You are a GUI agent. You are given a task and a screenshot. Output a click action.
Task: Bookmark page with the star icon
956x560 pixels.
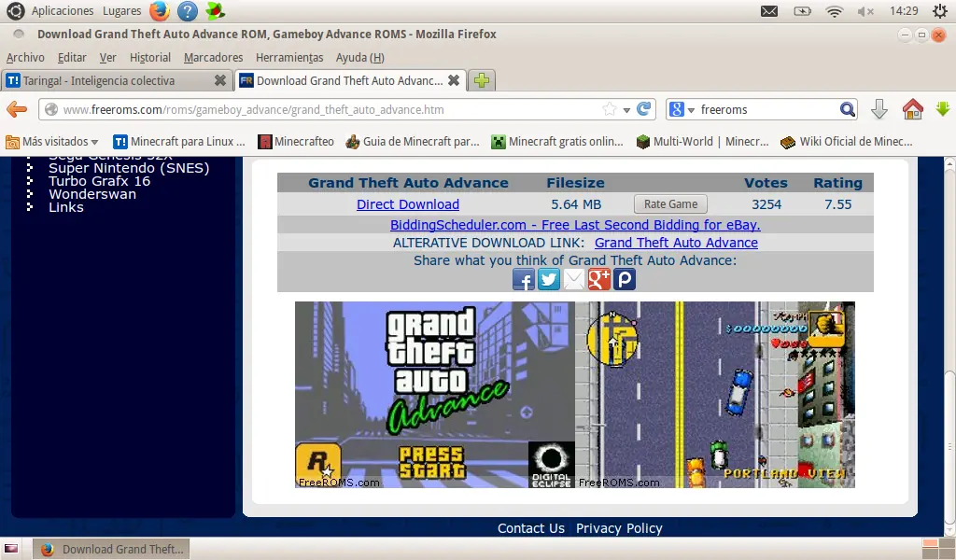pos(609,110)
